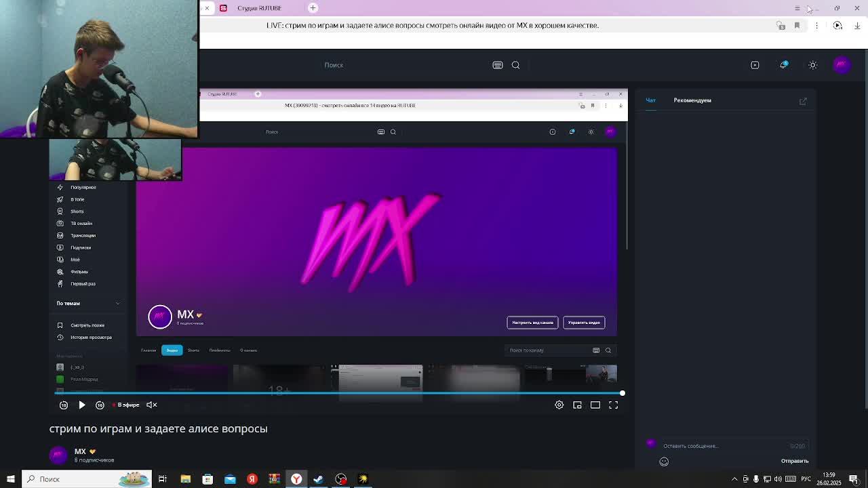The height and width of the screenshot is (488, 868).
Task: Open the Windows notification center icon
Action: [x=854, y=479]
